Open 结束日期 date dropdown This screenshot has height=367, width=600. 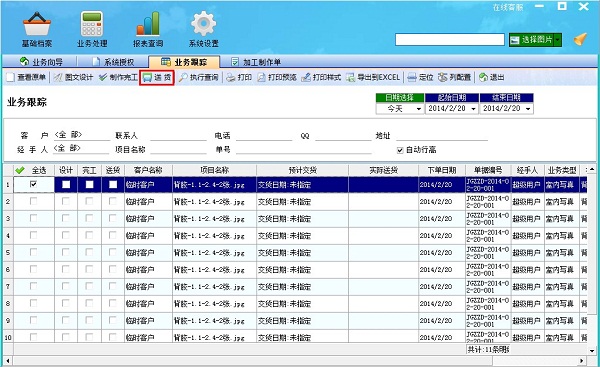pos(528,109)
